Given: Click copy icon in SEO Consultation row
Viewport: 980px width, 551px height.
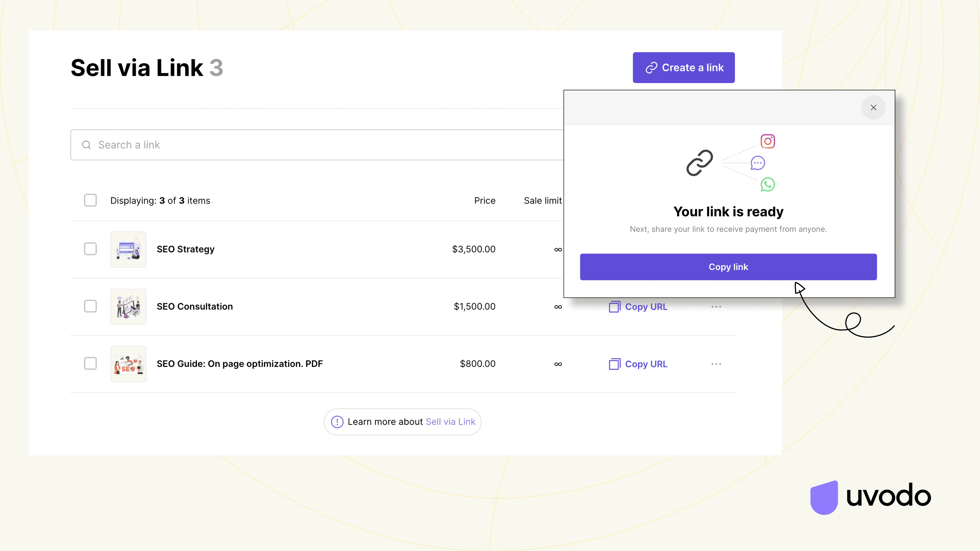Looking at the screenshot, I should point(614,307).
